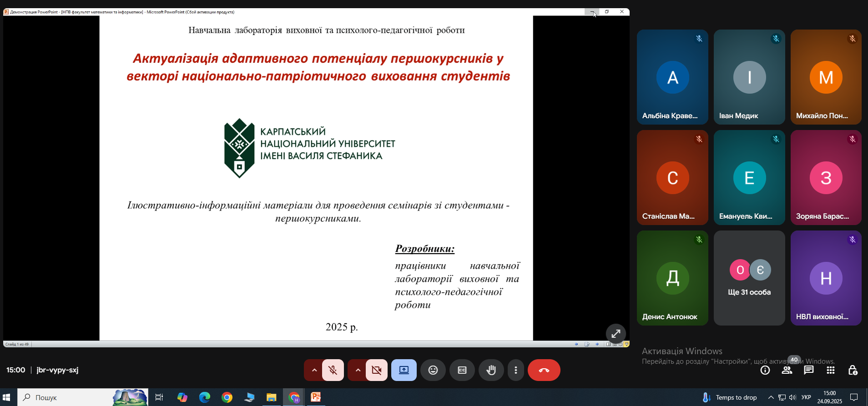Click the present screen icon
The height and width of the screenshot is (406, 868).
pos(404,370)
